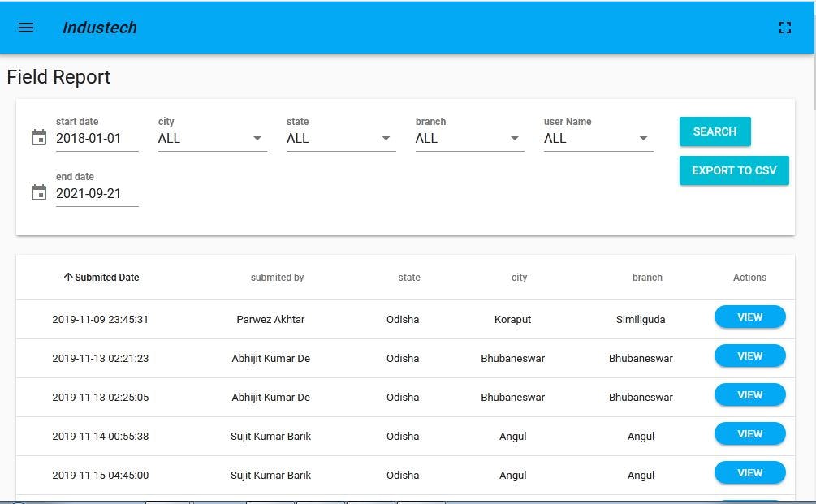Sort records by the state column header

coord(408,277)
